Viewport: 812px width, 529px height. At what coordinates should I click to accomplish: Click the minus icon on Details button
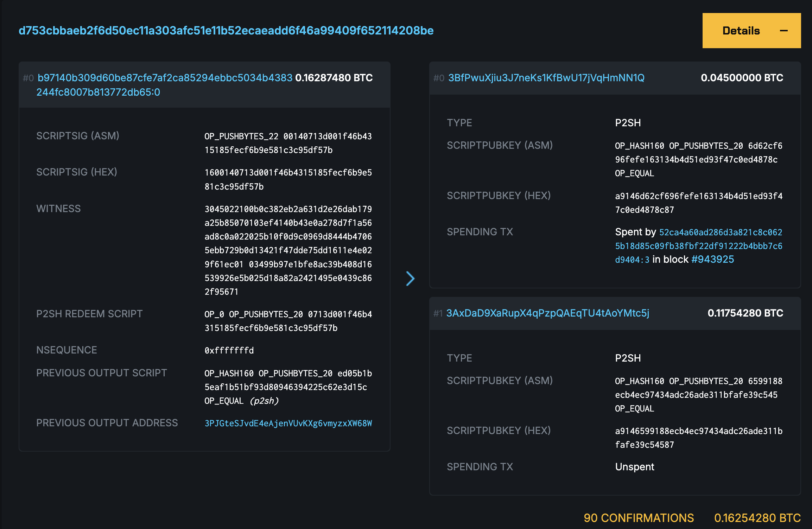784,31
